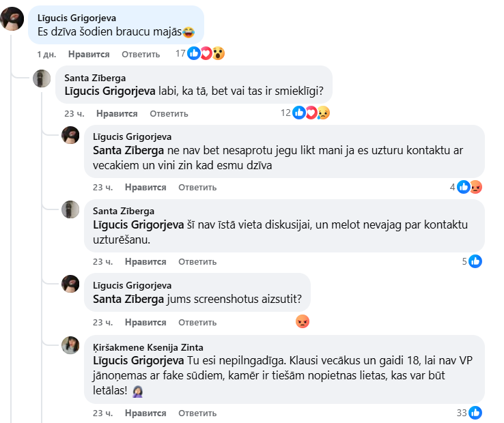
Task: Click the reaction icons with 17 reactions
Action: [206, 53]
